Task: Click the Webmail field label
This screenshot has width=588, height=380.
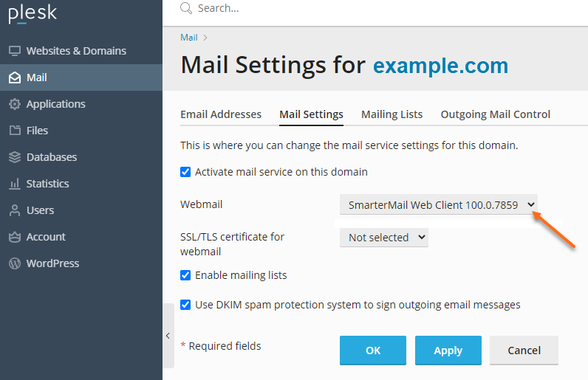Action: (202, 204)
